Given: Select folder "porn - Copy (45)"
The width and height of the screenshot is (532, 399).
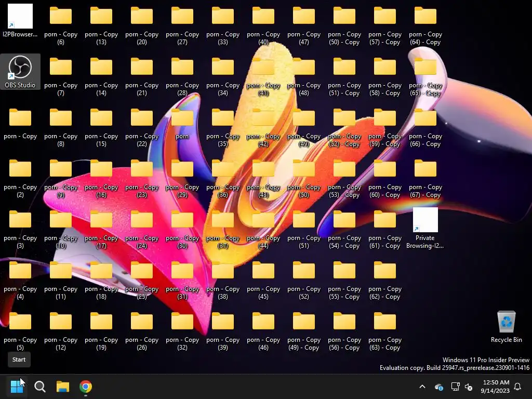Looking at the screenshot, I should 263,280.
